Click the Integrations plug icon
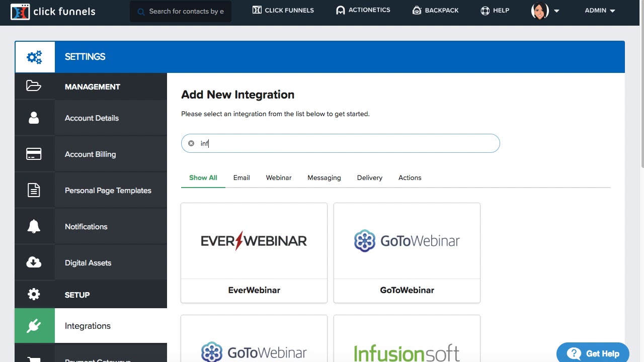This screenshot has width=644, height=362. tap(34, 326)
